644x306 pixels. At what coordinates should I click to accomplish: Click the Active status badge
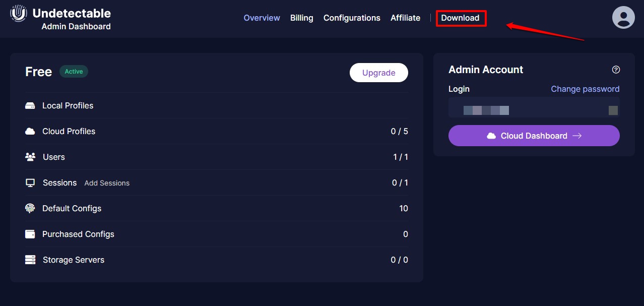click(x=74, y=72)
